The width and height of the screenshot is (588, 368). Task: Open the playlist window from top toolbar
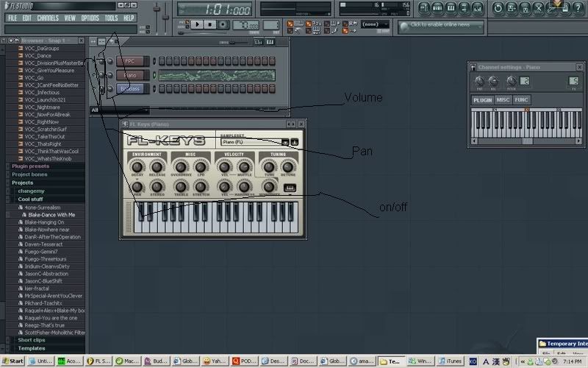tap(424, 8)
